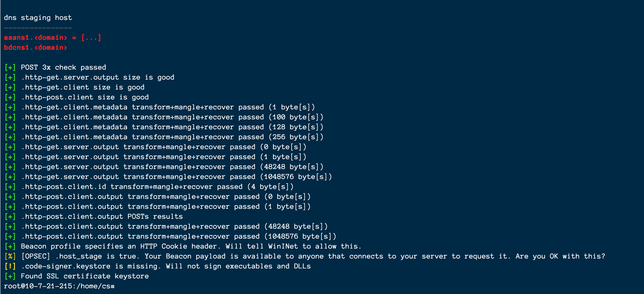Click the '.http-get.server.output size is good' line
This screenshot has height=294, width=644.
click(x=97, y=77)
